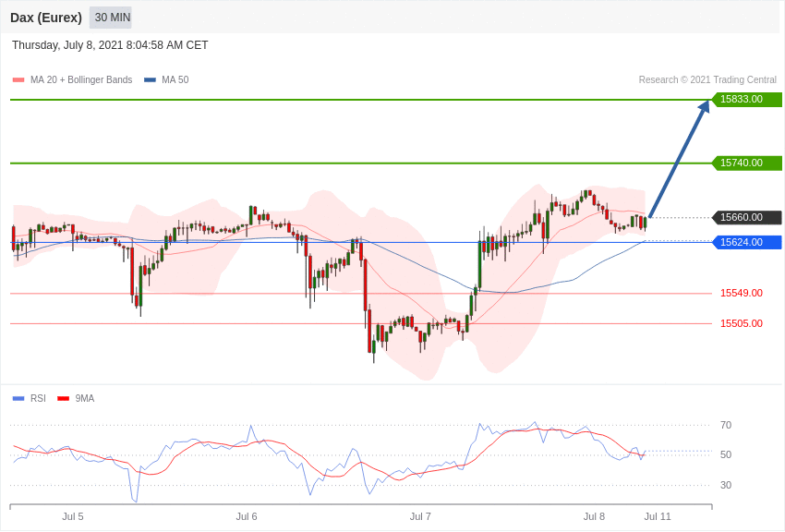Image resolution: width=785 pixels, height=532 pixels.
Task: Click the MA 20 + Bollinger Bands legend swatch
Action: click(18, 80)
